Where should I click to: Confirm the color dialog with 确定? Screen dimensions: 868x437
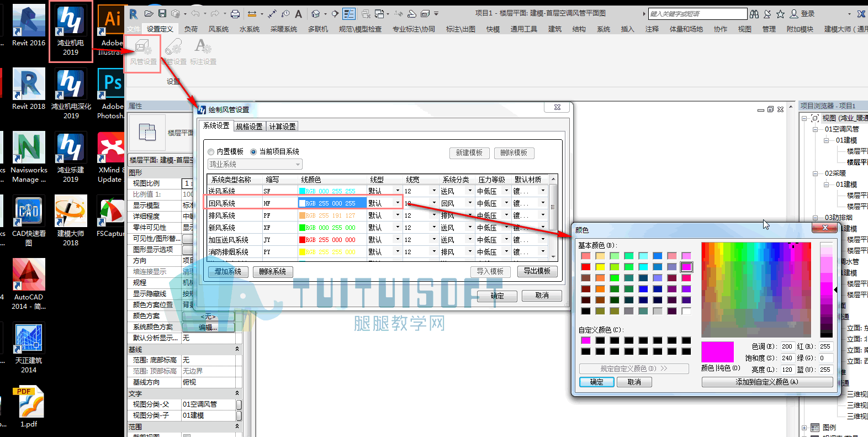(596, 382)
